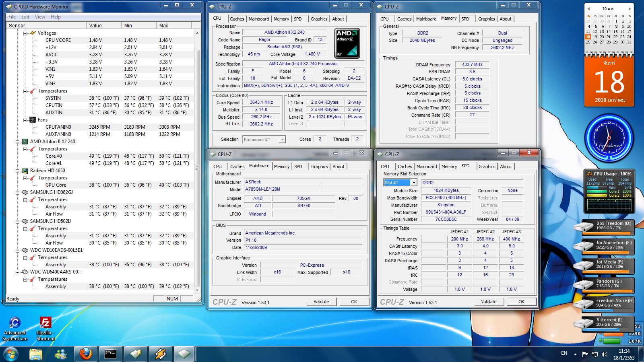Show hidden icons in the system tray

tap(575, 354)
